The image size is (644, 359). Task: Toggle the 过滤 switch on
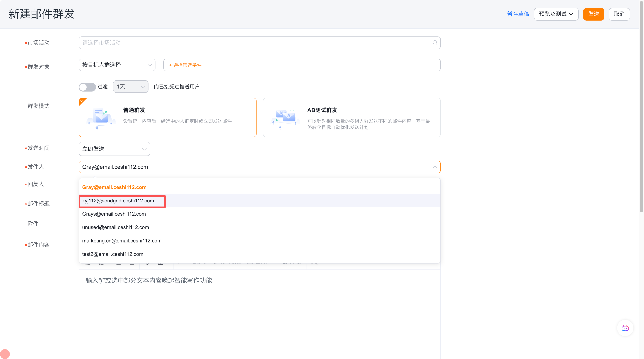point(87,87)
